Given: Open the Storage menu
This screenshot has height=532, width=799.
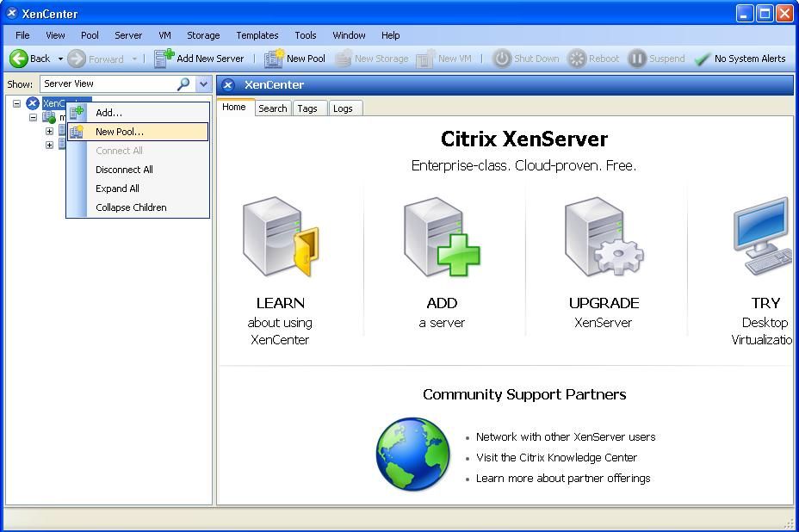Looking at the screenshot, I should click(x=203, y=35).
